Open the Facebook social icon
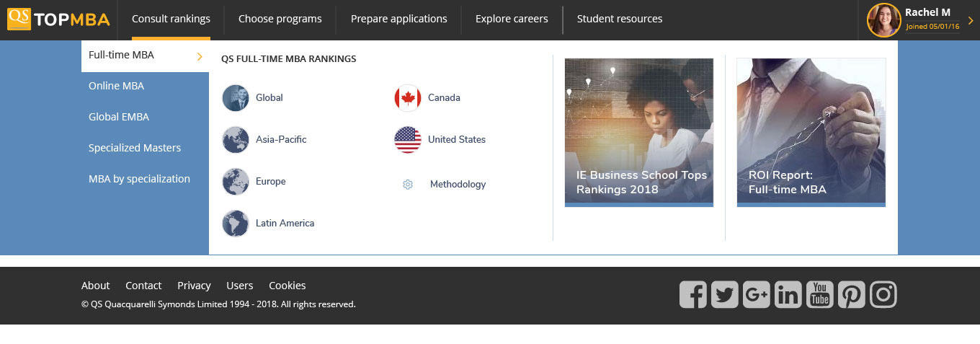This screenshot has width=980, height=344. point(693,294)
